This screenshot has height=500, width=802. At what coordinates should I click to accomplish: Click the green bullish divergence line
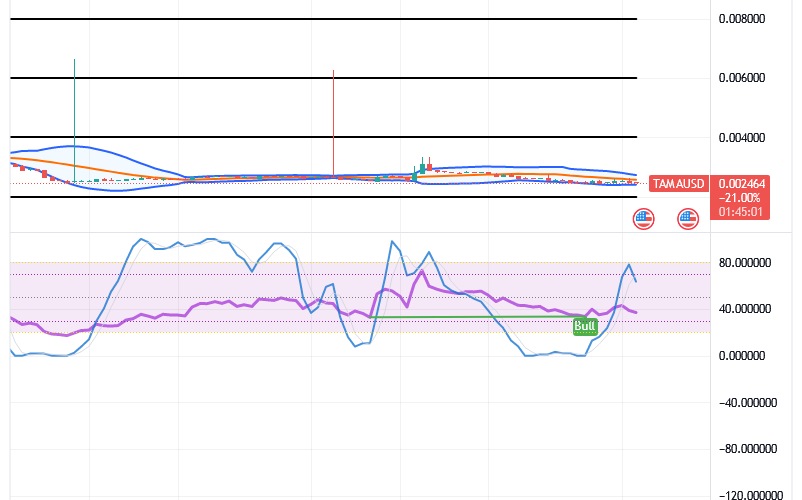[477, 317]
